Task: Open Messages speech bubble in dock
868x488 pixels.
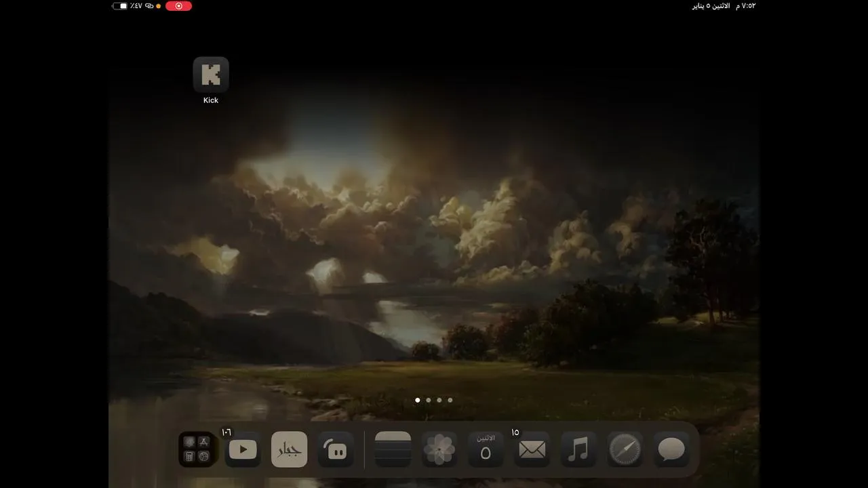Action: click(671, 449)
